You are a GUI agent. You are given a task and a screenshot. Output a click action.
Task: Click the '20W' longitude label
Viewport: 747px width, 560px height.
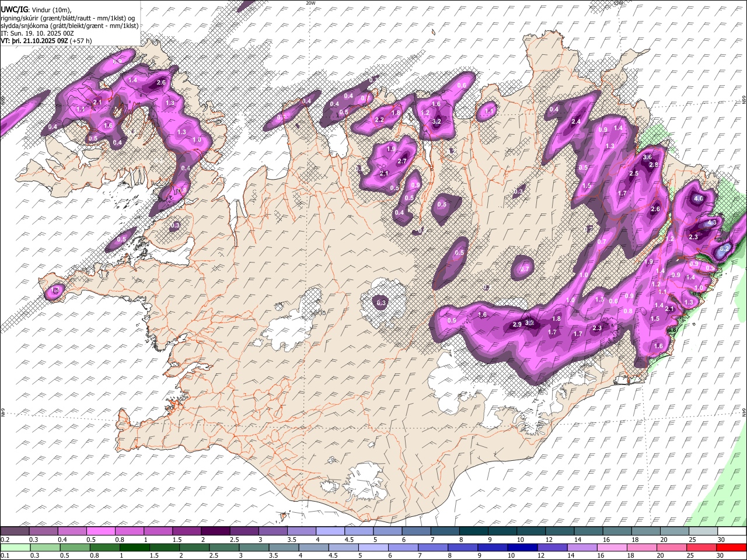coord(310,3)
